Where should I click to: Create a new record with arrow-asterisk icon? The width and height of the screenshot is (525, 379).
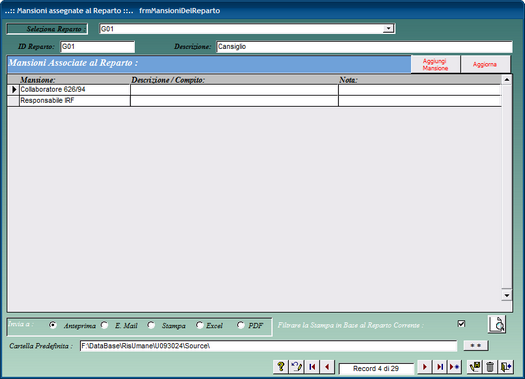tap(455, 367)
